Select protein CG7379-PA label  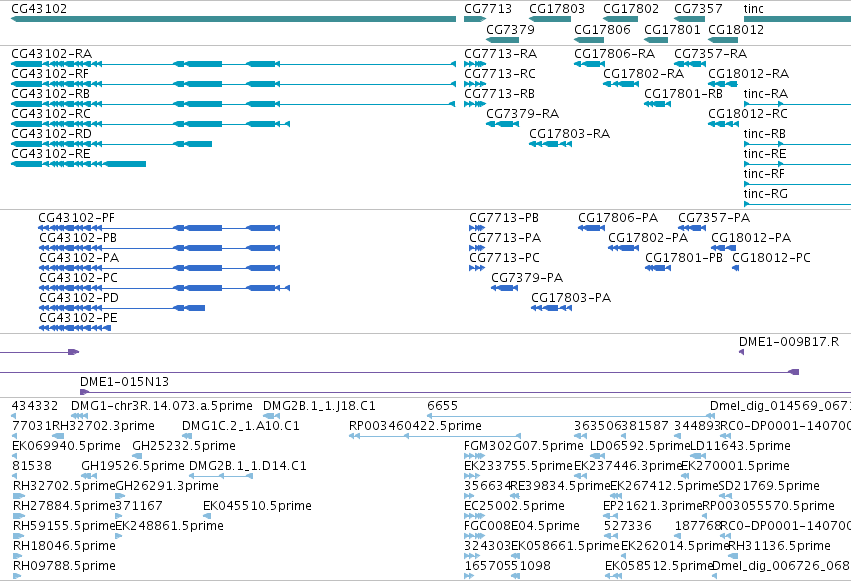pyautogui.click(x=527, y=278)
